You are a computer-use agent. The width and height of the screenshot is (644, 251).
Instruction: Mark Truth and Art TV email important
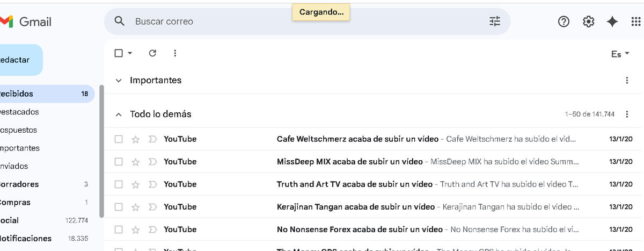152,184
